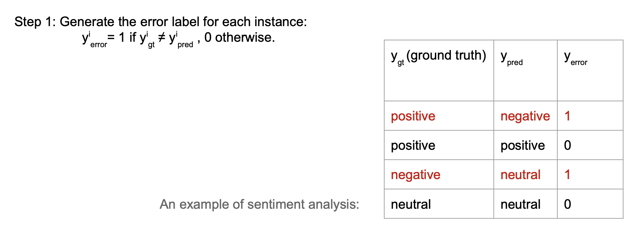Click the black "neutral" ground truth cell

(411, 204)
